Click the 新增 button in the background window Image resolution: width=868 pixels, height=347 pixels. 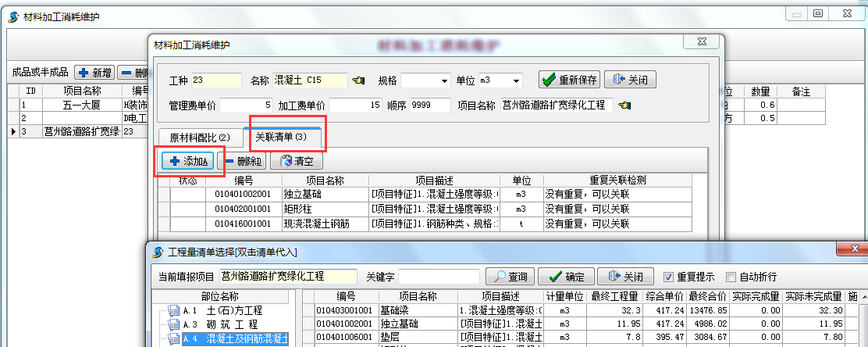[x=94, y=73]
